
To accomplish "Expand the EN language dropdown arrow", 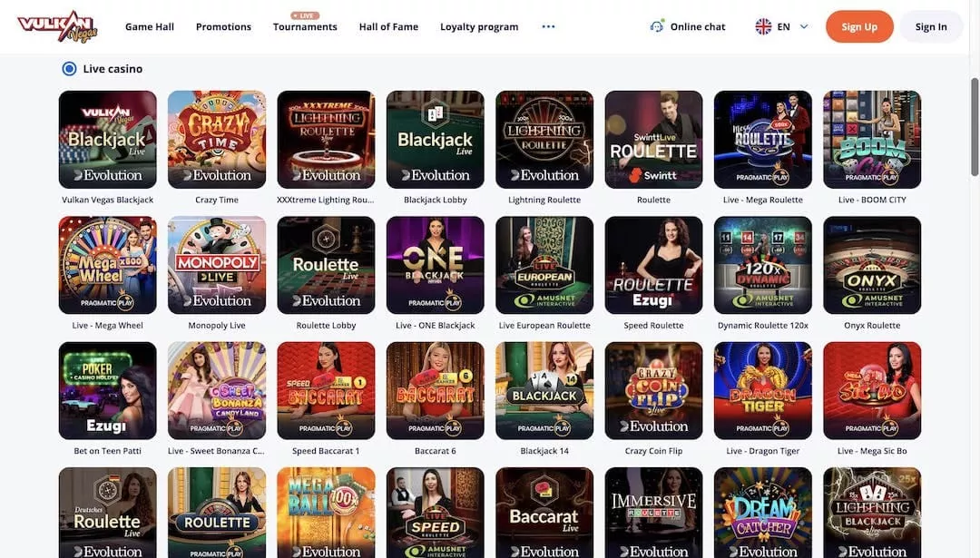I will (804, 27).
